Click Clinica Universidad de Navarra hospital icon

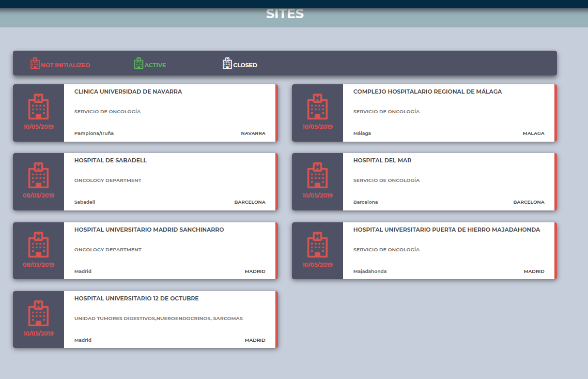[39, 107]
